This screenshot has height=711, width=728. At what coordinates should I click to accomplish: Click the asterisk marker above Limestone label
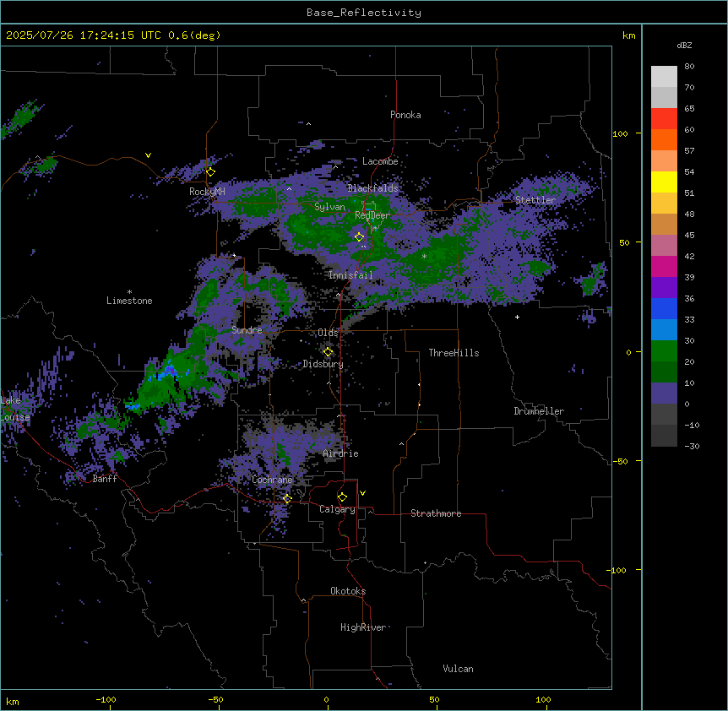pos(129,292)
